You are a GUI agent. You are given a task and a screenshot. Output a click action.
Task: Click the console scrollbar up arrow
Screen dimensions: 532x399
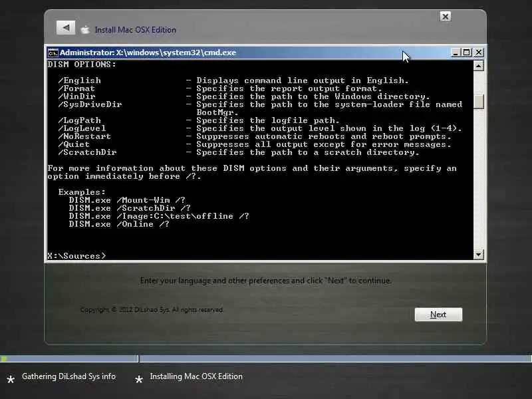pyautogui.click(x=478, y=65)
